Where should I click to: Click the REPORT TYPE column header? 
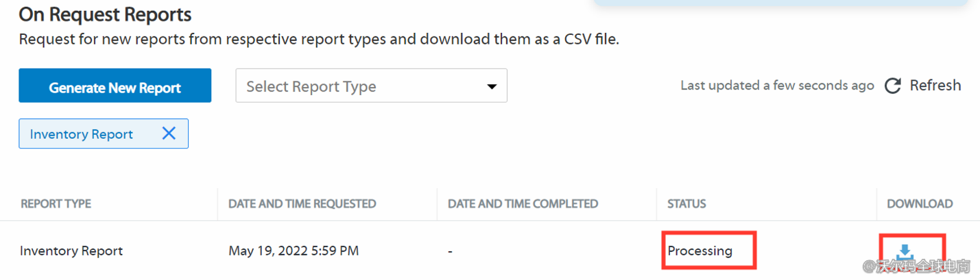pyautogui.click(x=56, y=204)
